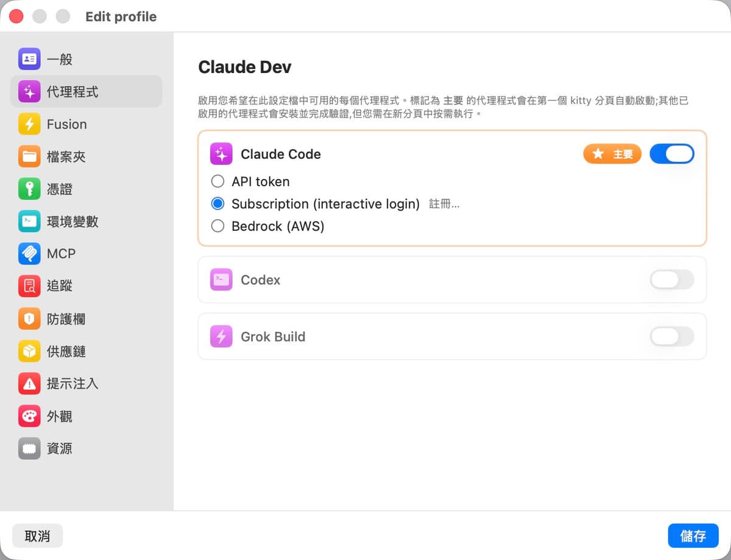This screenshot has width=731, height=560.
Task: Select the API token radio option
Action: (217, 181)
